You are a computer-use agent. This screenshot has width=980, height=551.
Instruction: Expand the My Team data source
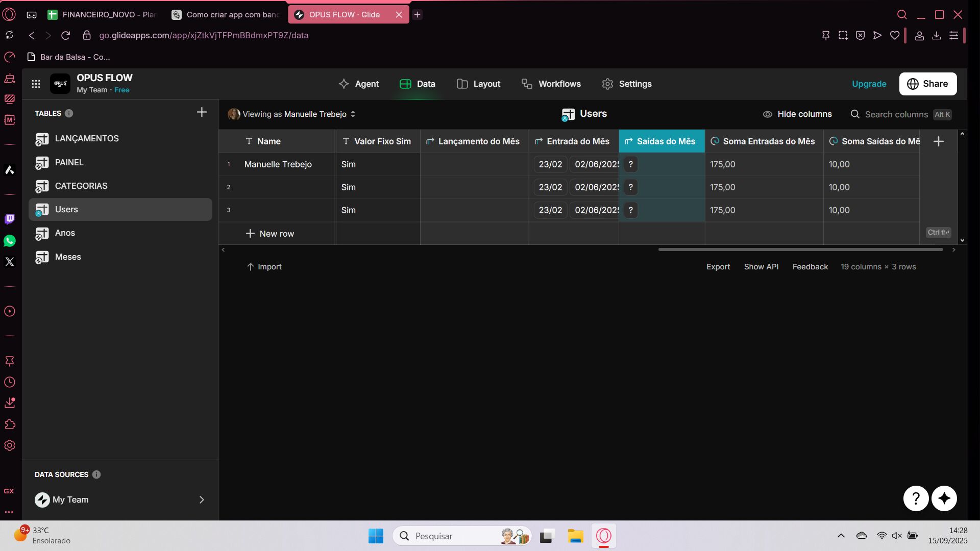pyautogui.click(x=201, y=499)
